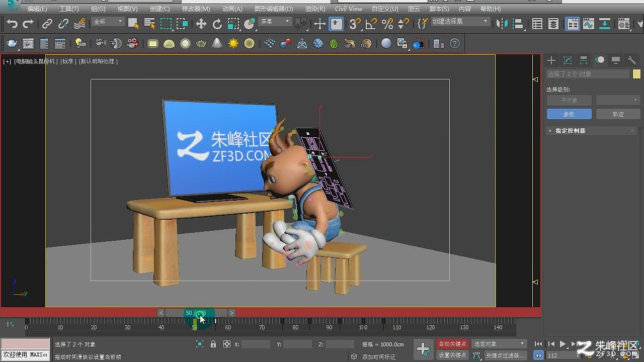Open the 工具(T) menu
This screenshot has width=644, height=362.
(69, 9)
